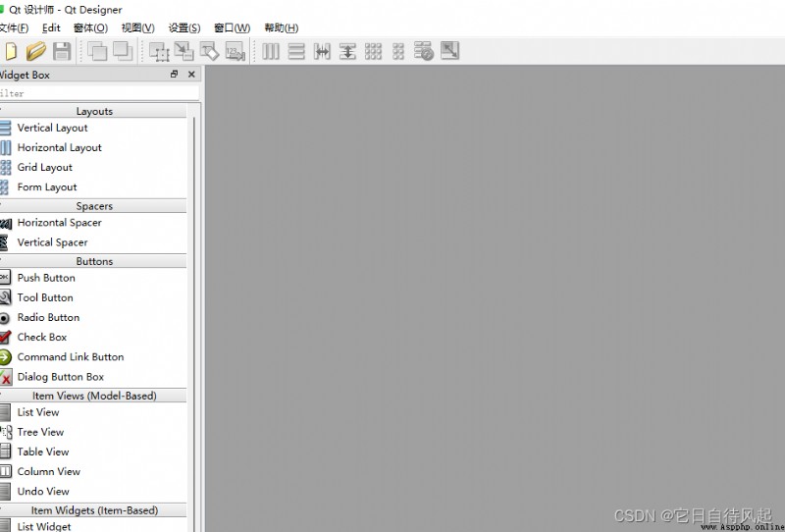
Task: Collapse the Item Widgets (Item-Based) category
Action: point(93,510)
